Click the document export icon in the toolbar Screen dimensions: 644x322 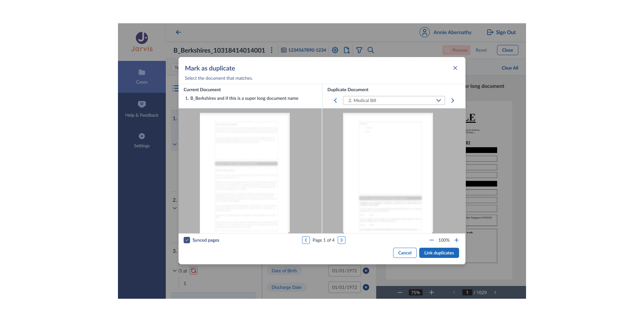pos(347,50)
